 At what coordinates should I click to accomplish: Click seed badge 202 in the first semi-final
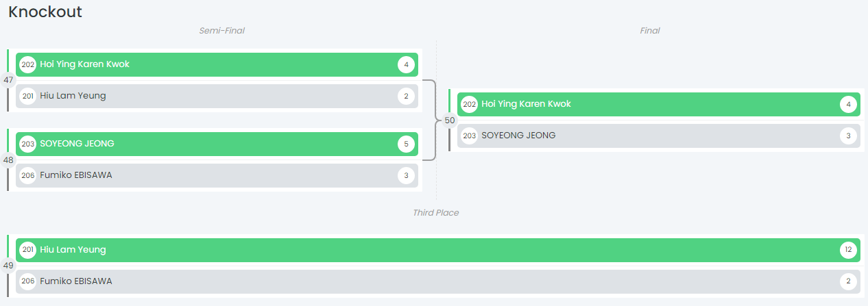[x=28, y=65]
